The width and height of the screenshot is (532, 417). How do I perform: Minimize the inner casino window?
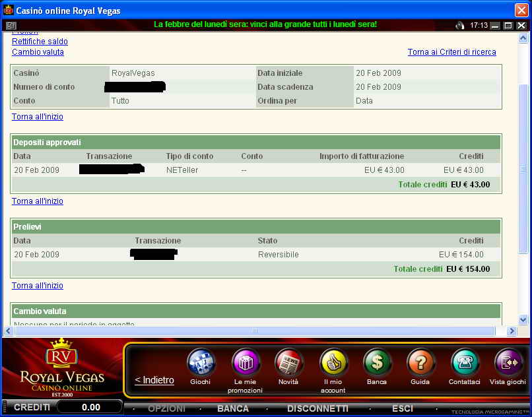pyautogui.click(x=495, y=26)
